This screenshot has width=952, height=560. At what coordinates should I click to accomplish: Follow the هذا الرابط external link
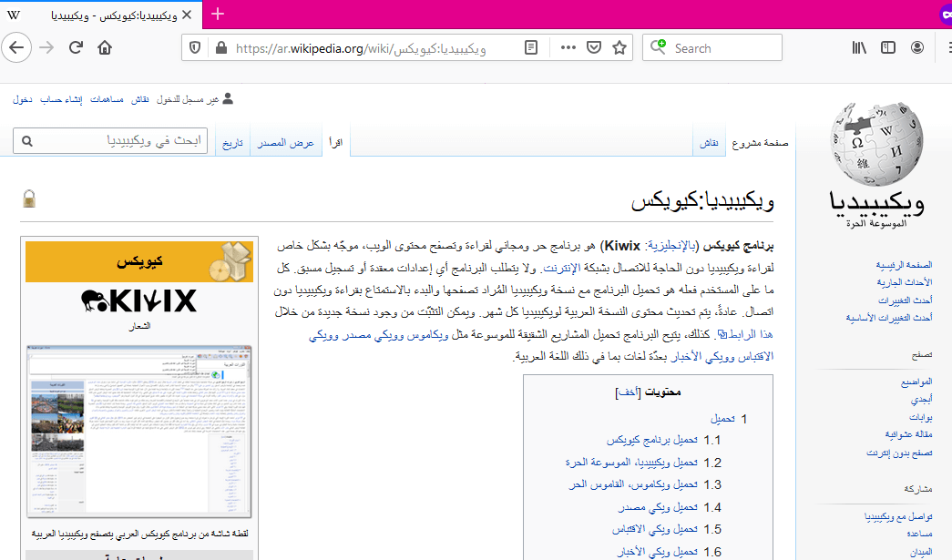pos(745,334)
